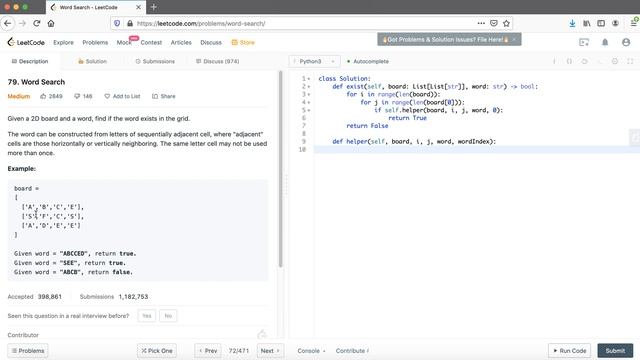Screen dimensions: 640x360
Task: Switch to the Submissions tab
Action: point(155,61)
